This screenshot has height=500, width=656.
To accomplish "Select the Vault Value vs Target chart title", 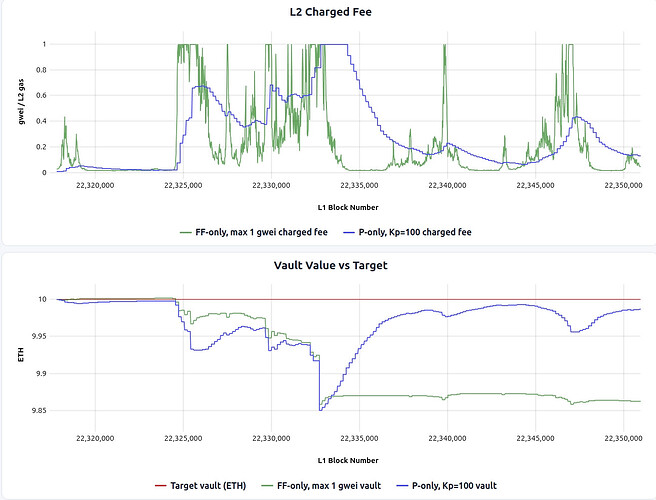I will pyautogui.click(x=327, y=267).
